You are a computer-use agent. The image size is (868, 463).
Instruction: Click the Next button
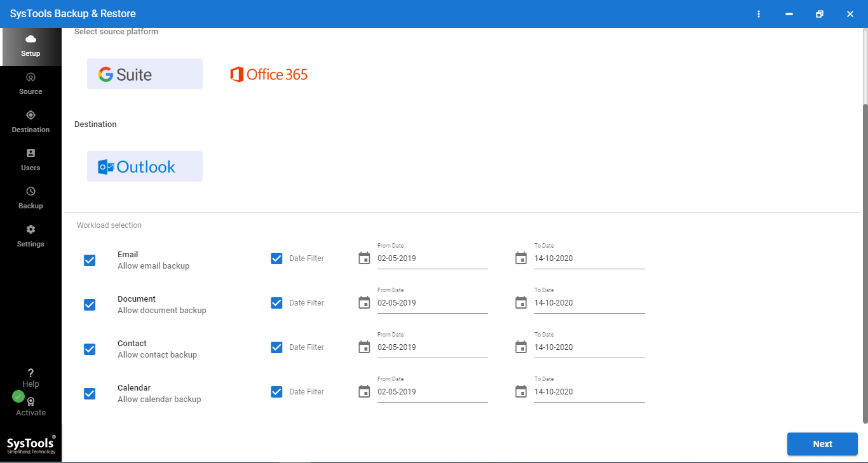822,443
